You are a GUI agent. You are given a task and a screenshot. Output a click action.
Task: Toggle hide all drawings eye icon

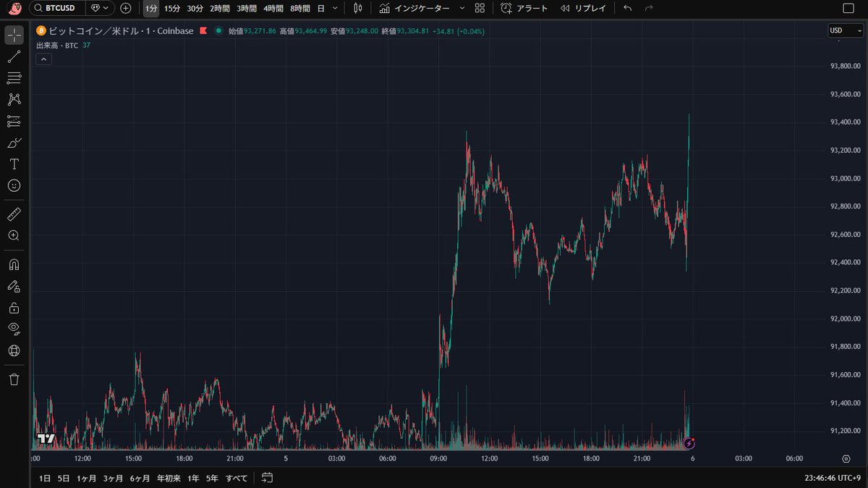point(14,329)
